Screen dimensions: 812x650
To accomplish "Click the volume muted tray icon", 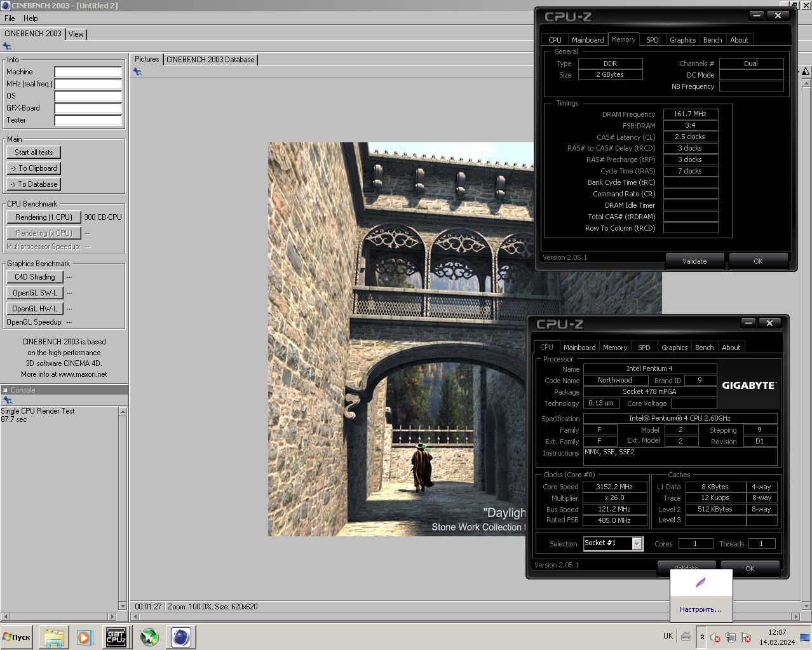I will click(x=715, y=637).
